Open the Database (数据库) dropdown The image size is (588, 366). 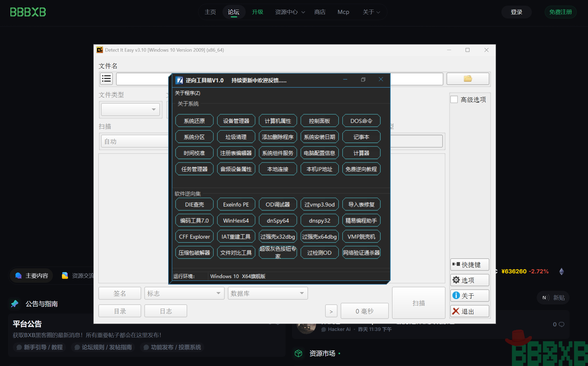267,293
